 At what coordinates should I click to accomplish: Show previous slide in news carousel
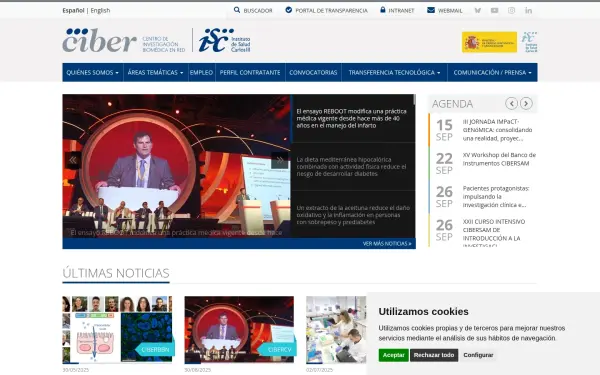click(73, 160)
